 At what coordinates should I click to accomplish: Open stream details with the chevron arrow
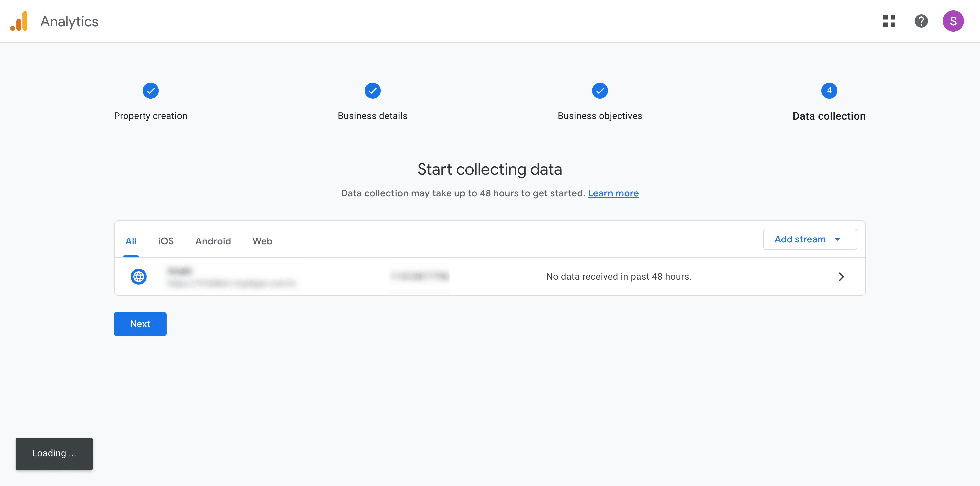[x=841, y=277]
